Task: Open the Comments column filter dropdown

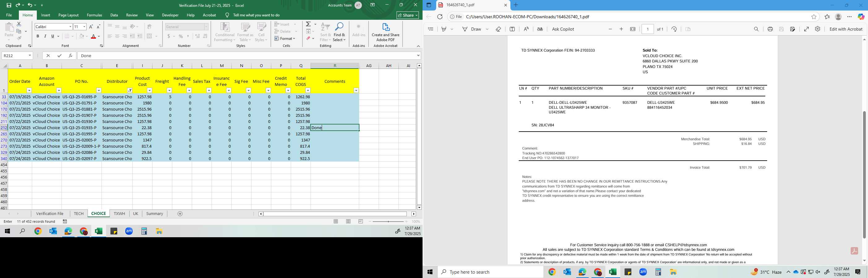Action: [356, 91]
